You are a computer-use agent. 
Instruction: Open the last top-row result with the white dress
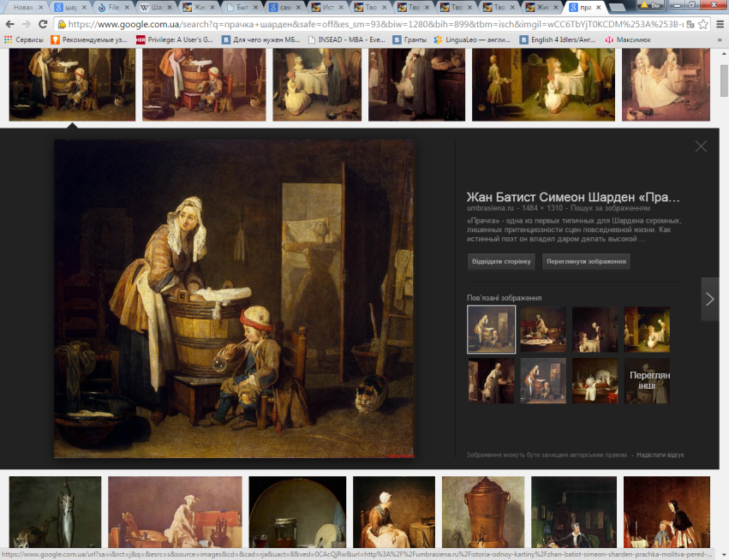tap(666, 85)
